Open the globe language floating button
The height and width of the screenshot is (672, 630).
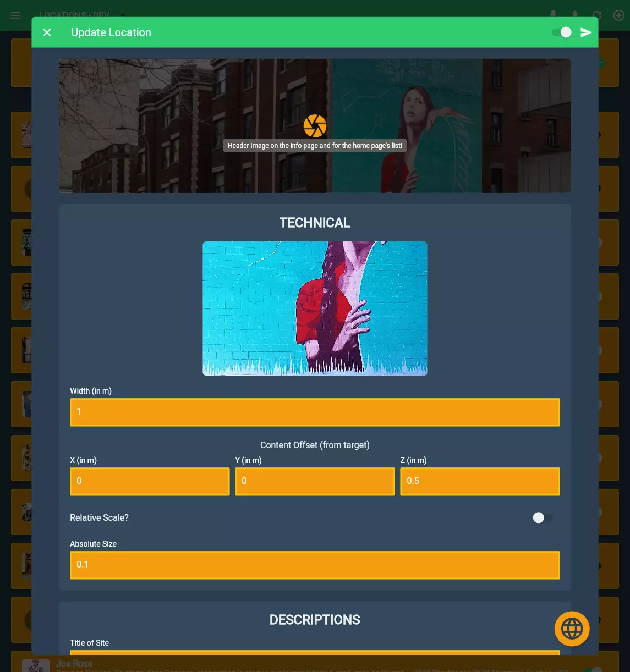coord(572,629)
